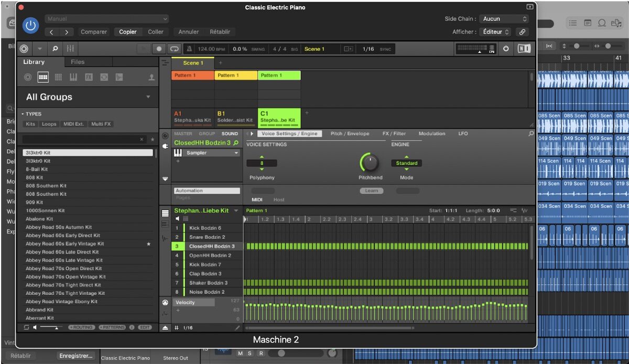Click the Play transport button
The height and width of the screenshot is (364, 629).
[143, 49]
